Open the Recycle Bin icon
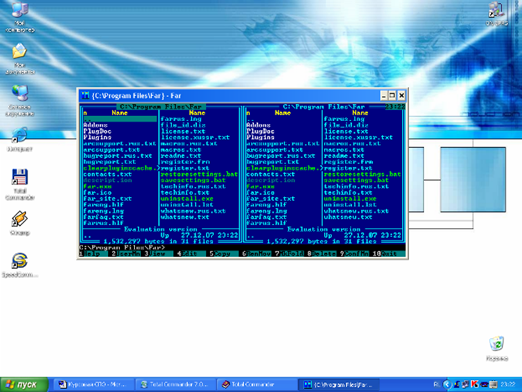Viewport: 522px width, 392px height. point(497,348)
